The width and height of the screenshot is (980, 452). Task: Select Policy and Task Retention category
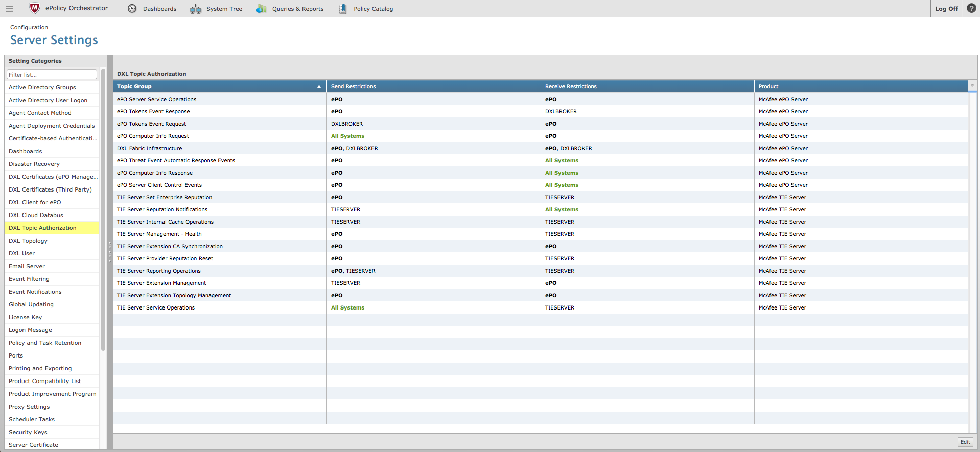(52, 343)
